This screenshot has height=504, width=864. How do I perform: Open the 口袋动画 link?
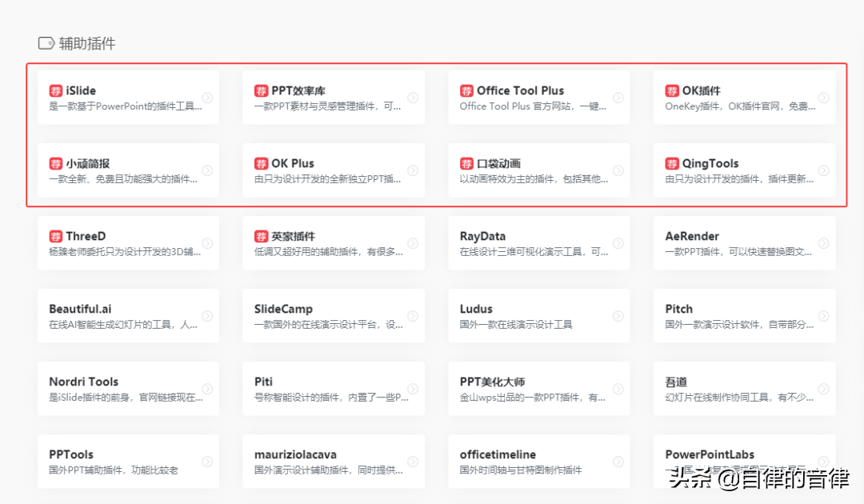(x=539, y=170)
